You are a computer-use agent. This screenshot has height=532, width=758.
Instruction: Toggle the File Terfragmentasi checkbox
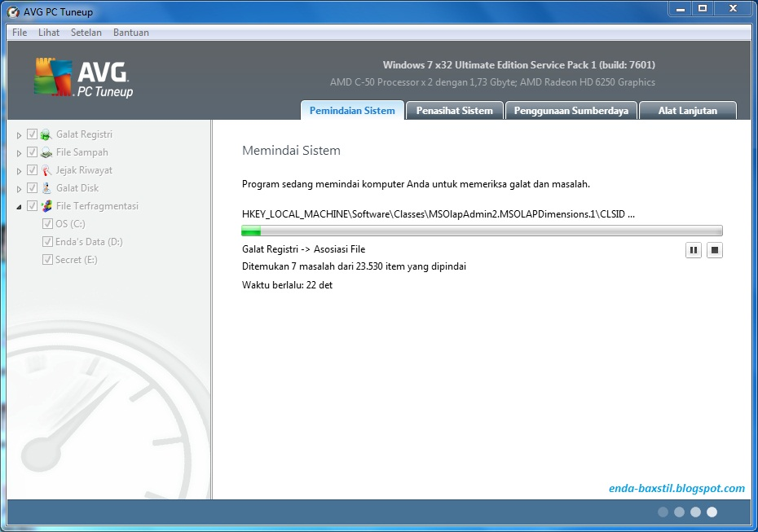(x=32, y=206)
